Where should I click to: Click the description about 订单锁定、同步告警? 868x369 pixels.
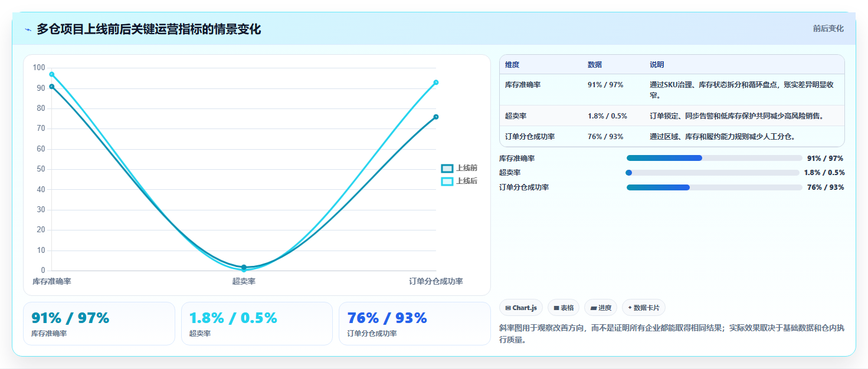[736, 116]
